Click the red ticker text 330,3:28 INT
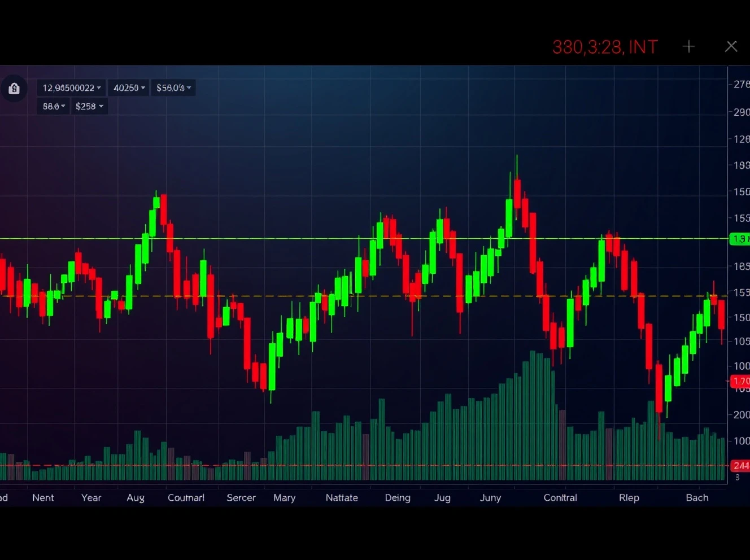 (605, 47)
